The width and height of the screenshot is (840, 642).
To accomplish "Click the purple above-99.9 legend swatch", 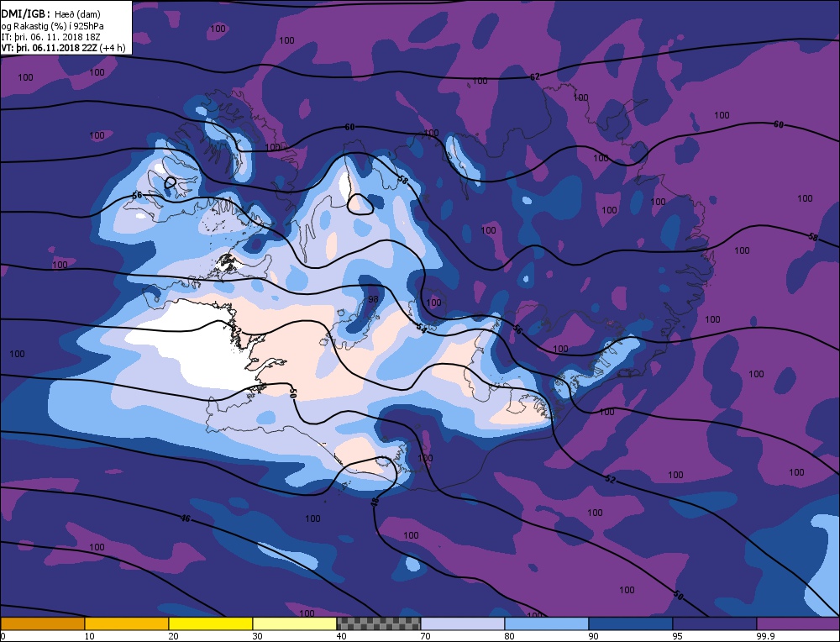I will 798,624.
